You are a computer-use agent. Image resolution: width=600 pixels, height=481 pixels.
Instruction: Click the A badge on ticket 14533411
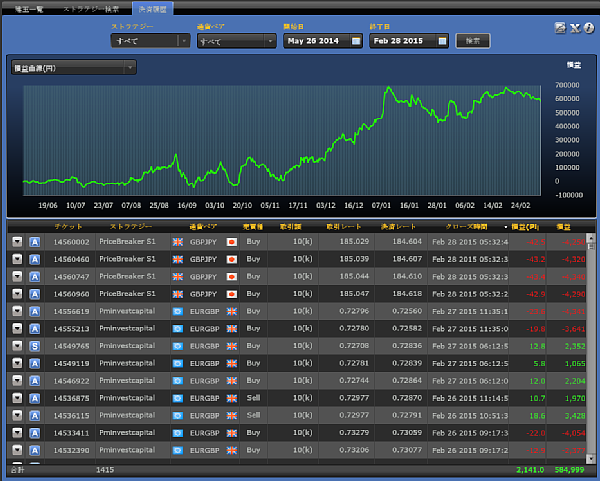pos(34,432)
